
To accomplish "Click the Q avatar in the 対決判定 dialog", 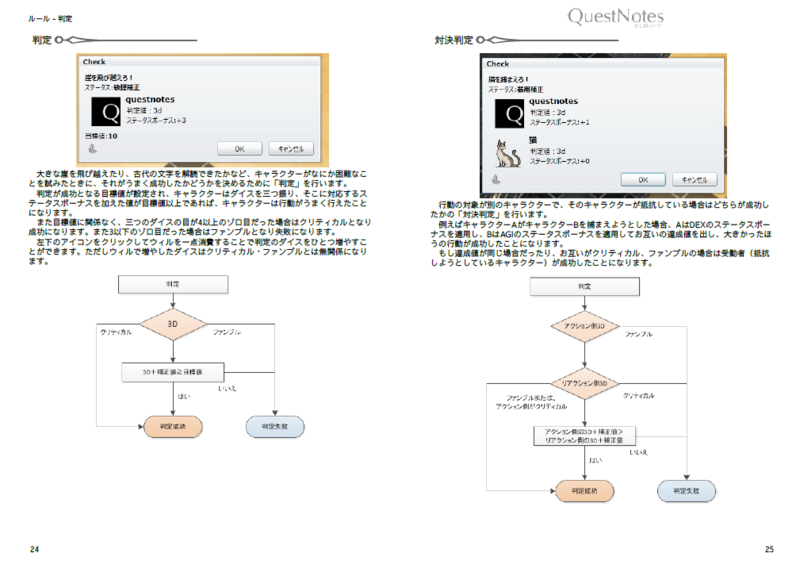I will (509, 113).
